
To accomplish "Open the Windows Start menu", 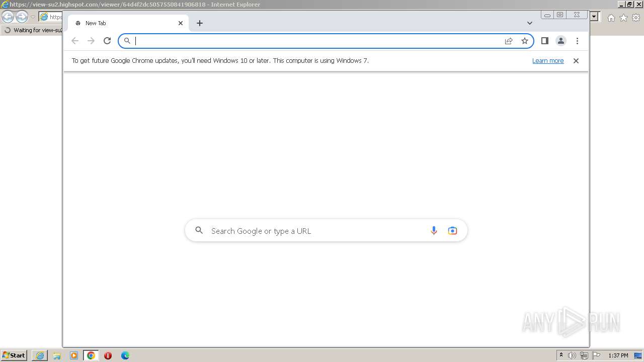I will tap(14, 355).
